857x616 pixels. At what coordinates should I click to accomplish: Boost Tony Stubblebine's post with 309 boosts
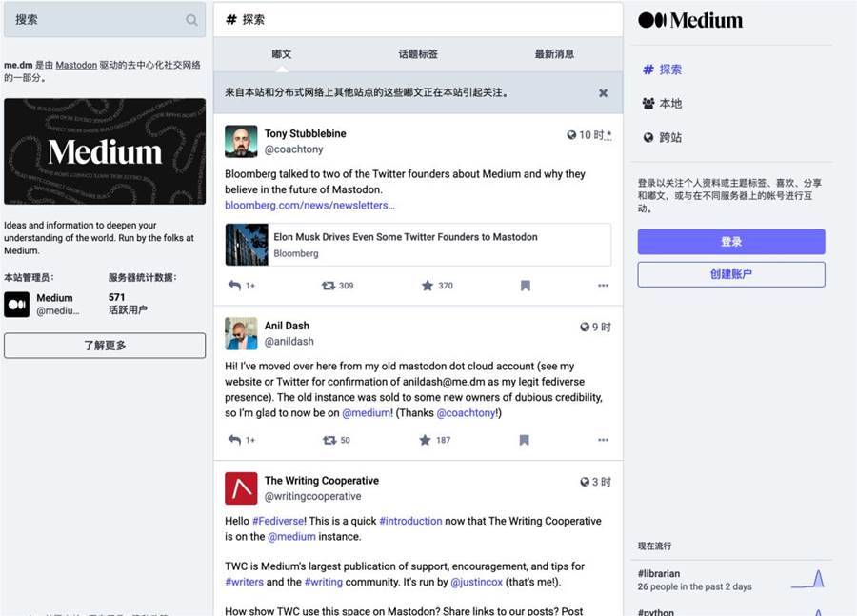coord(328,286)
